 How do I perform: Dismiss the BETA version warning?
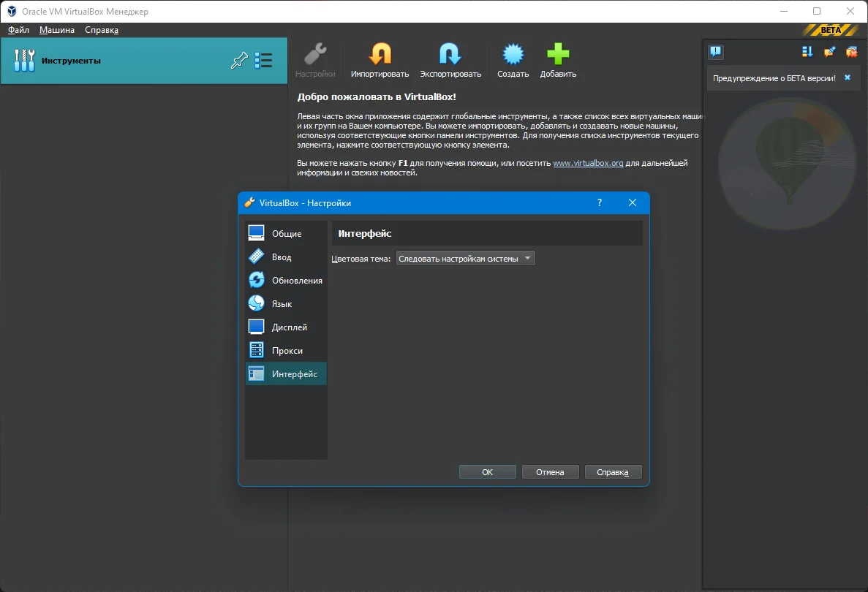(847, 78)
